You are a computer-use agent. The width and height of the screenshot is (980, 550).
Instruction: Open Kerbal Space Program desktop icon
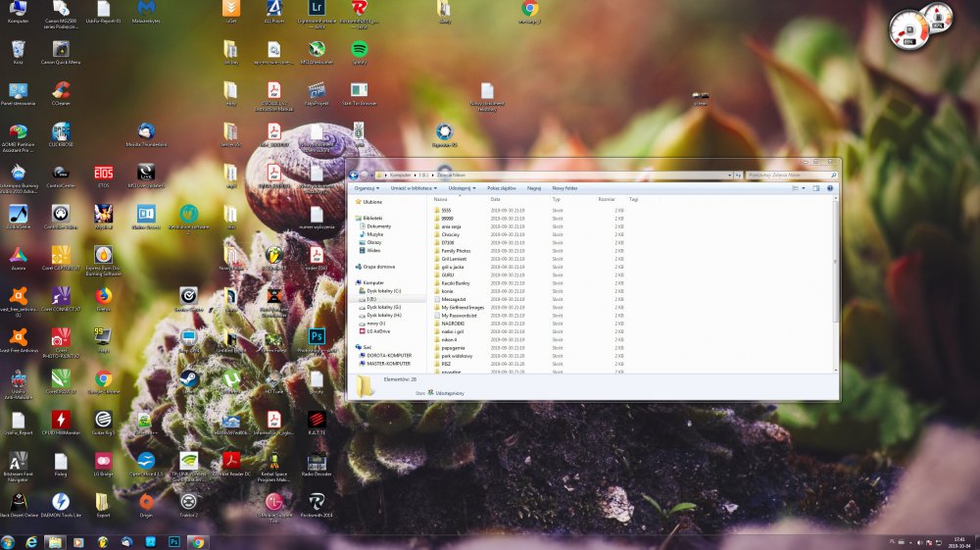pyautogui.click(x=273, y=466)
